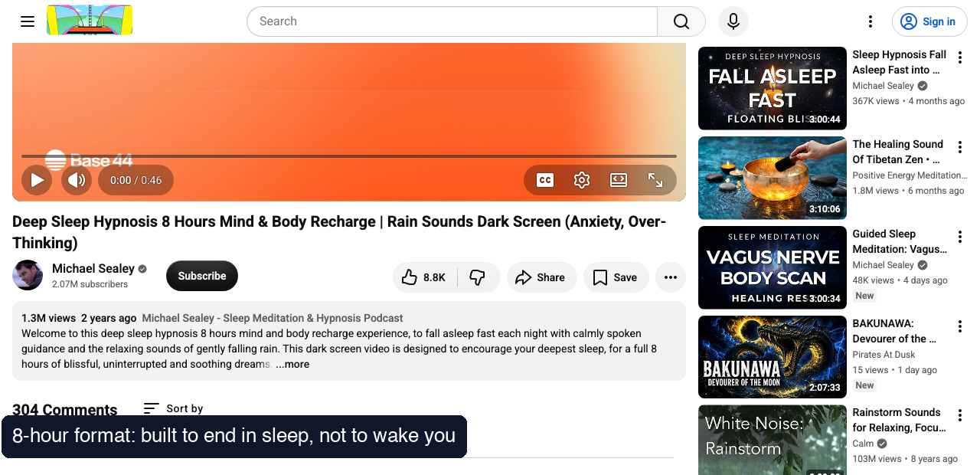
Task: Expand description with ...more
Action: tap(292, 364)
